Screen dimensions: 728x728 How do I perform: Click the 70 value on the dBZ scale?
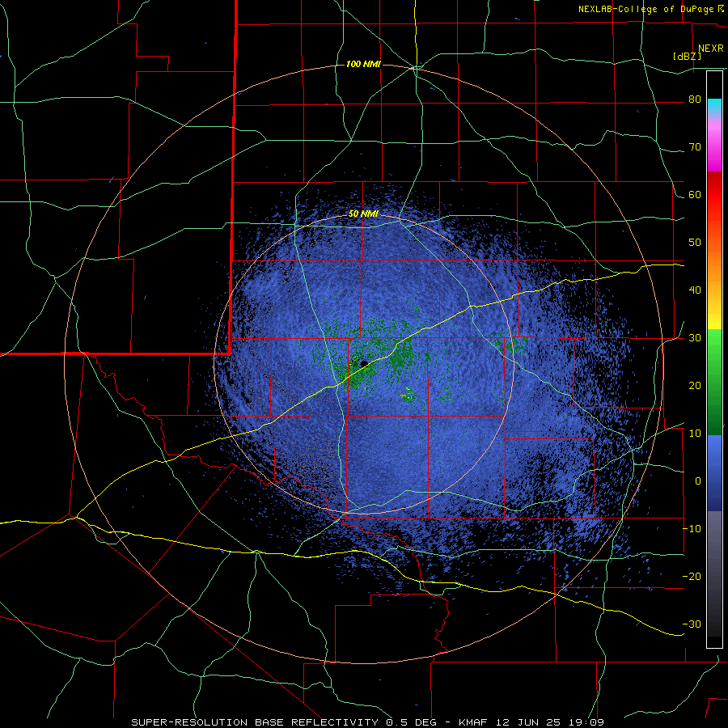point(695,146)
